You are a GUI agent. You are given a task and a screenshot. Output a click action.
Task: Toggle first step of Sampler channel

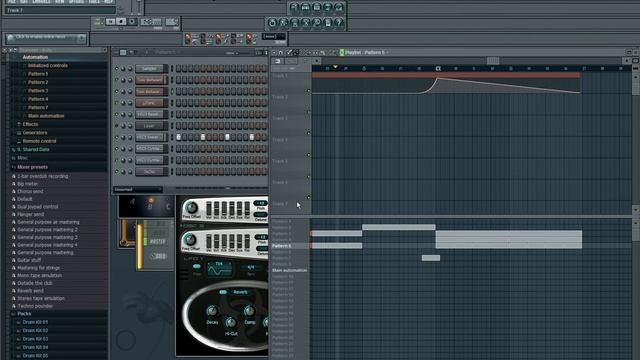point(178,69)
